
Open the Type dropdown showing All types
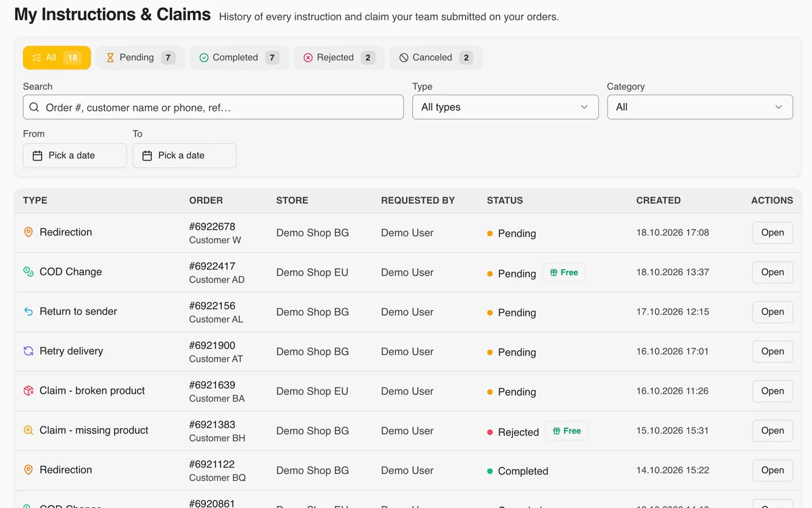505,107
